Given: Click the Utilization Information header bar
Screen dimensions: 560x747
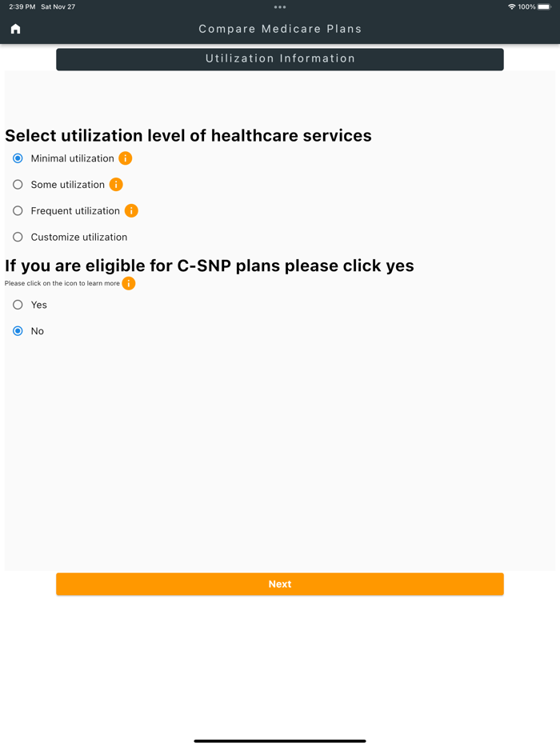Looking at the screenshot, I should [x=279, y=58].
